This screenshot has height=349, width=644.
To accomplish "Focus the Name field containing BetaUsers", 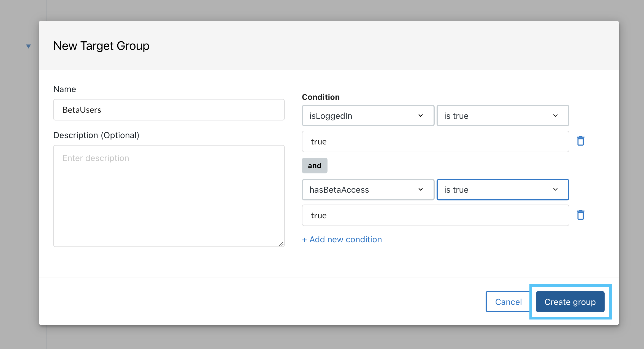I will pos(169,110).
